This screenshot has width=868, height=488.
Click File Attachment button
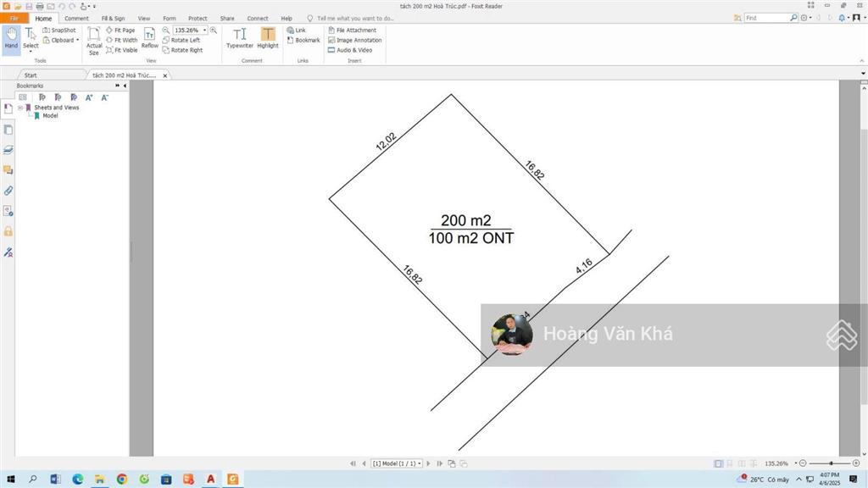(352, 30)
